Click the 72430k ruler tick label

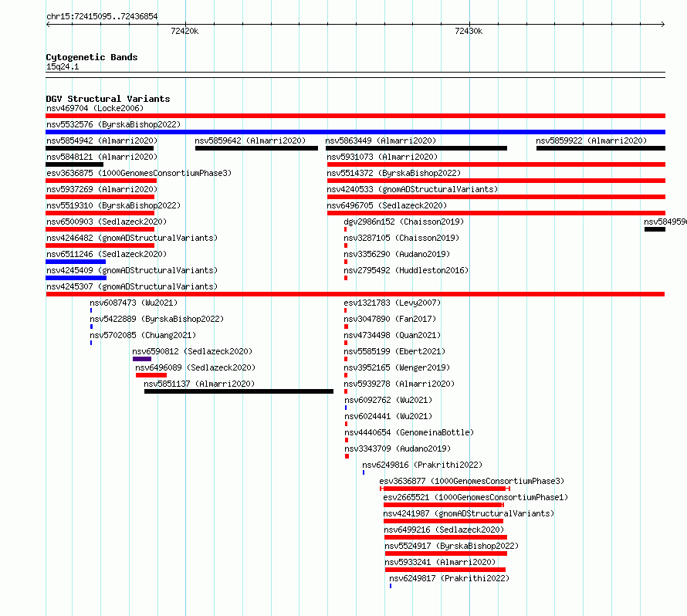point(469,31)
